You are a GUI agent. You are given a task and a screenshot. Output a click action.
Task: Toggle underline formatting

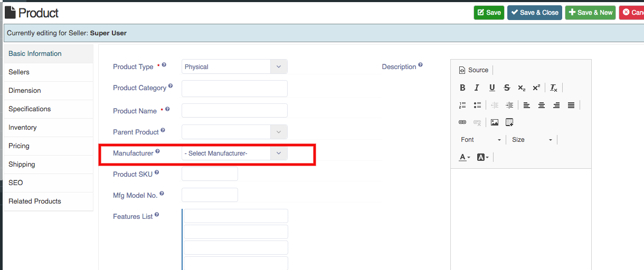pos(492,88)
